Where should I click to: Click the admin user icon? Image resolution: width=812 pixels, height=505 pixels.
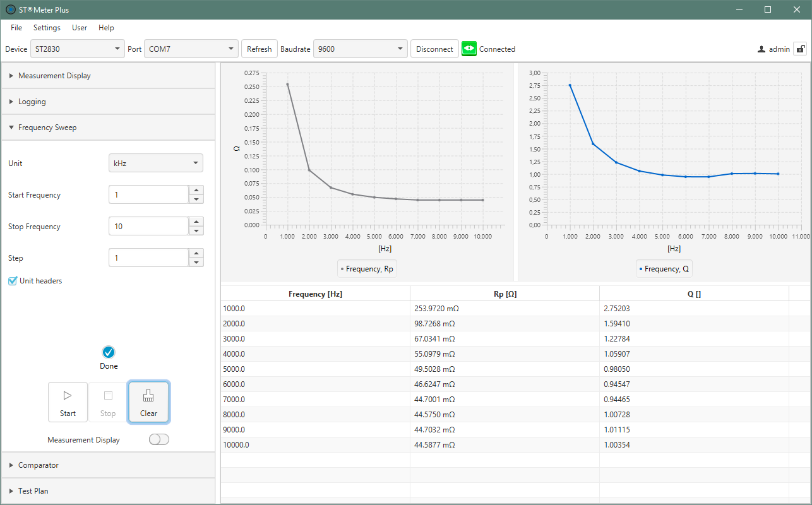(761, 49)
